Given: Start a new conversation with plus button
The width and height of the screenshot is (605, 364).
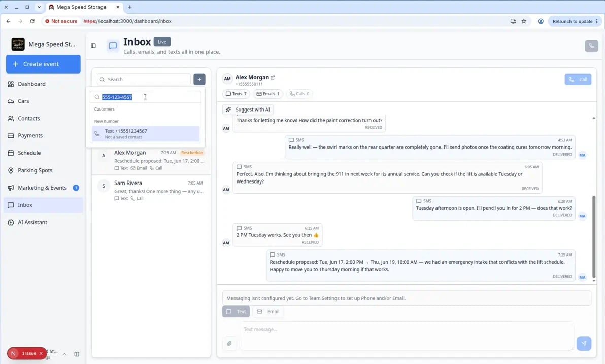Looking at the screenshot, I should tap(199, 80).
